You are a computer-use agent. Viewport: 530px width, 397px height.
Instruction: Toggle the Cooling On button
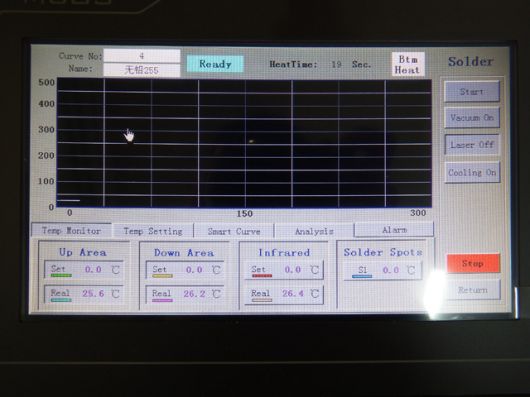472,173
